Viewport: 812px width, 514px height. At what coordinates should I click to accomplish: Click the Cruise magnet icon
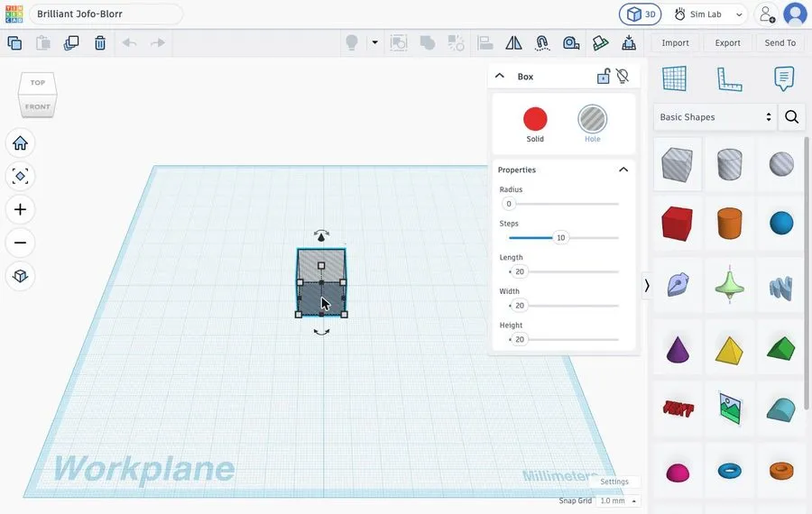tap(542, 43)
